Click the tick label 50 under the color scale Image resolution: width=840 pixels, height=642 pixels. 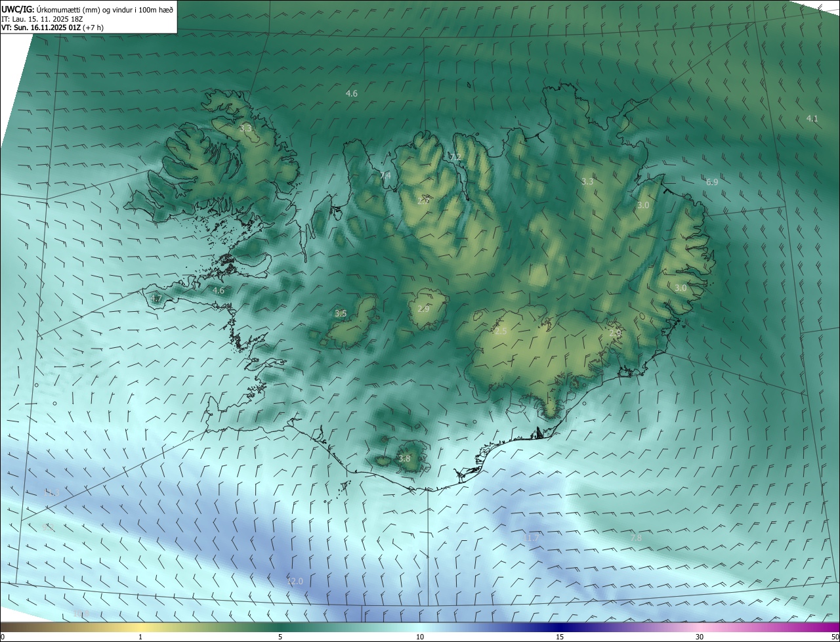point(835,637)
